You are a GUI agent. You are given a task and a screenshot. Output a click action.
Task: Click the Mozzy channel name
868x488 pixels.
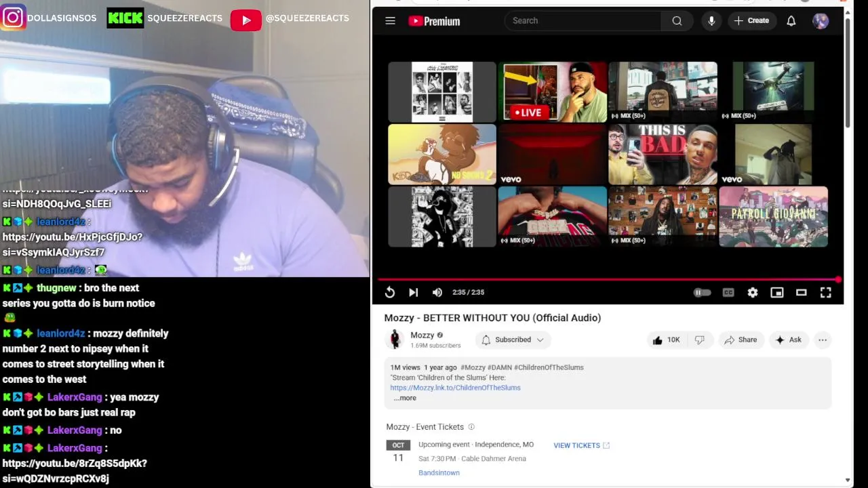(422, 335)
